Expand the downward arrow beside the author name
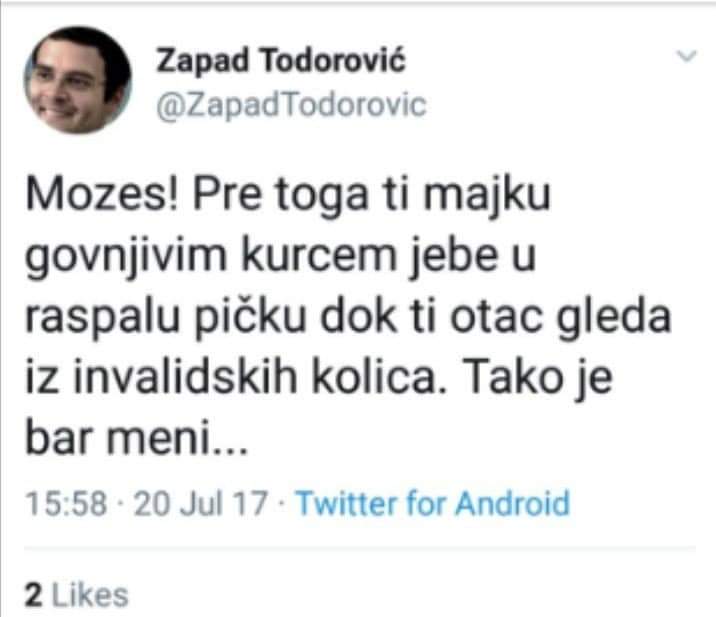716x617 pixels. pyautogui.click(x=686, y=56)
